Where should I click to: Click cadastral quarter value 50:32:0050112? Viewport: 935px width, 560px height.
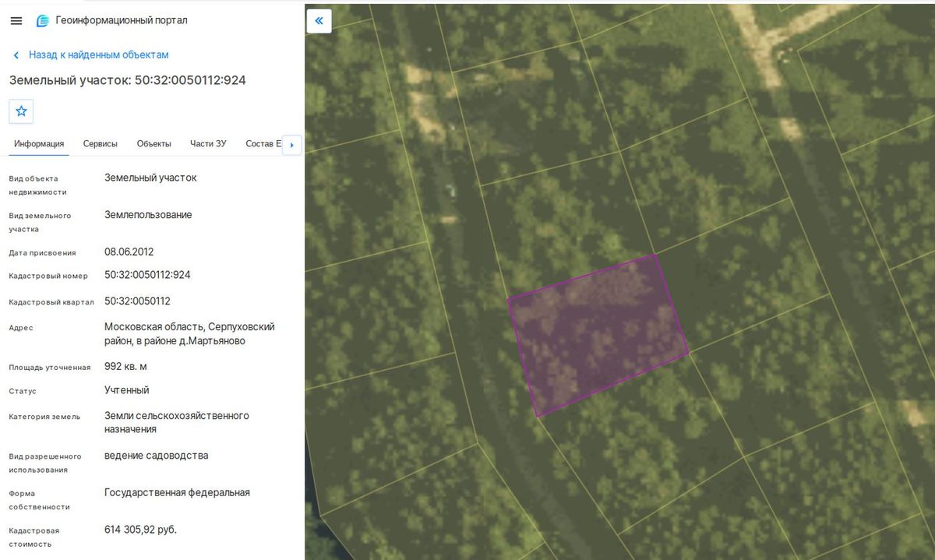pos(138,301)
